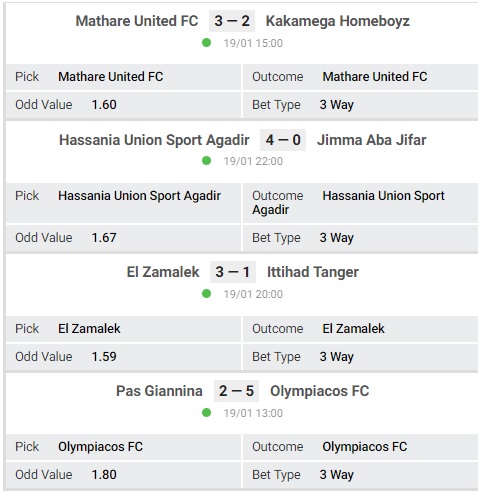Click green status dot for Mathare United match
480x493 pixels.
(x=206, y=43)
